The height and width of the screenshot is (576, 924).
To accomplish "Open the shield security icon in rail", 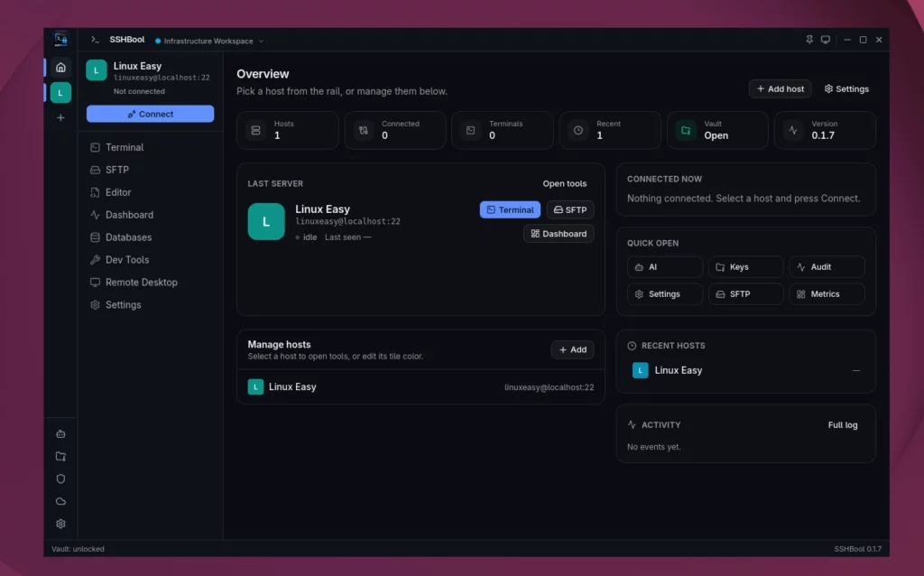I will pyautogui.click(x=60, y=478).
